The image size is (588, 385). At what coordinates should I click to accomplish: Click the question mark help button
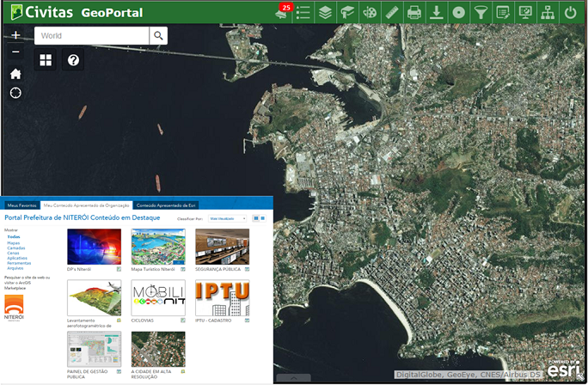pos(73,59)
